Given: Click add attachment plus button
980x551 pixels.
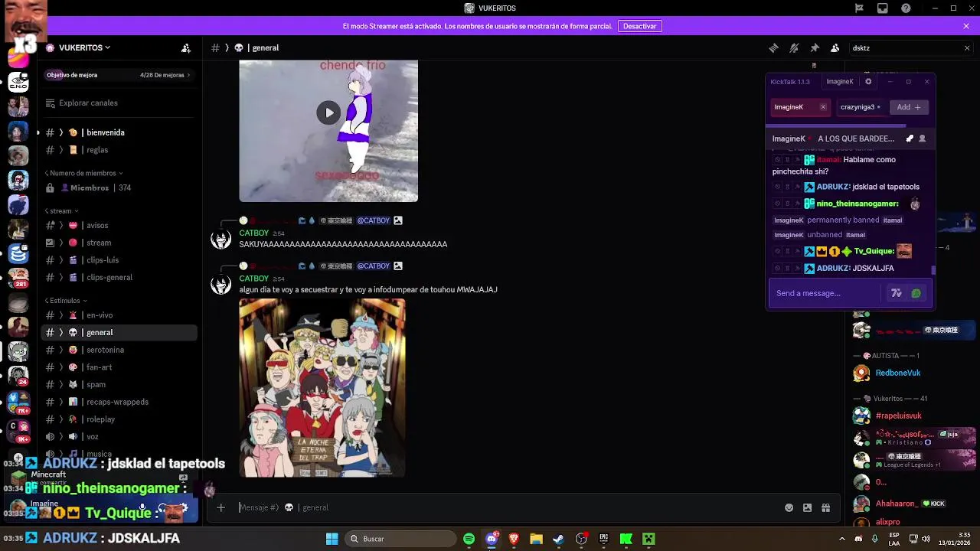Looking at the screenshot, I should point(220,507).
